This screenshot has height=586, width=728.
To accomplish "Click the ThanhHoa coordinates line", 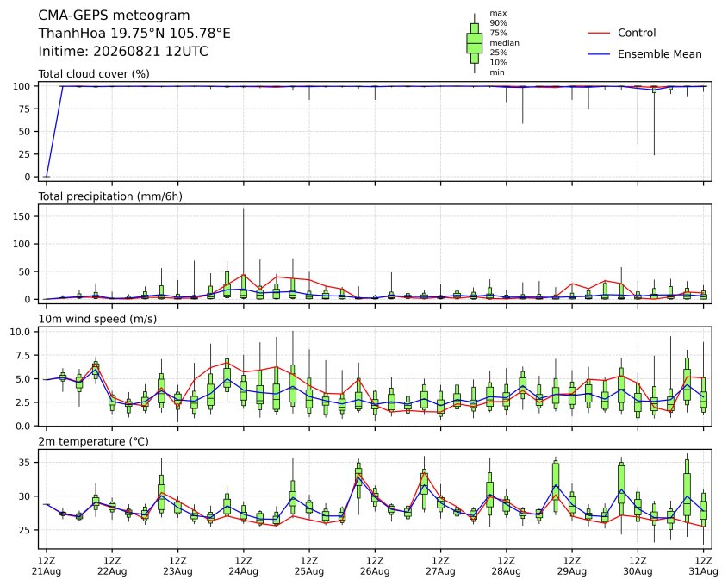I will (134, 34).
